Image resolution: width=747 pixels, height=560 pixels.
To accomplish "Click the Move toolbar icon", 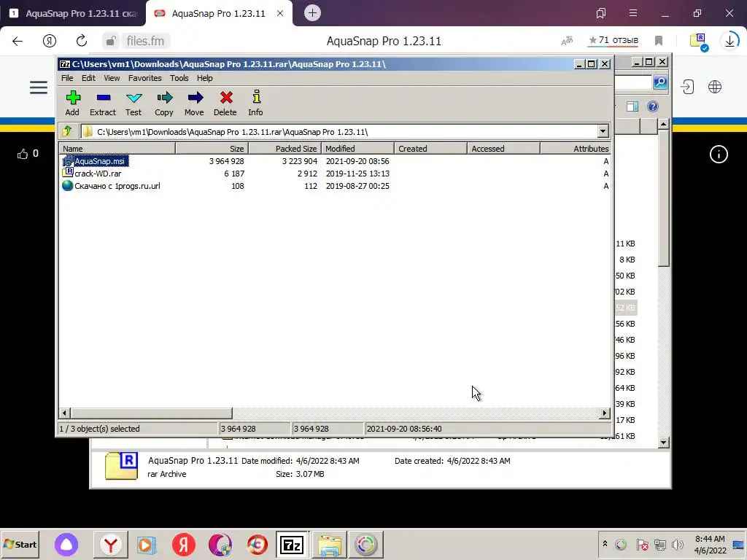I will (194, 103).
